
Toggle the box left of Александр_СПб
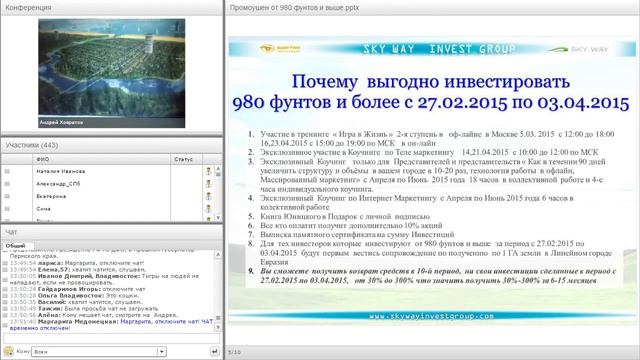pos(7,184)
